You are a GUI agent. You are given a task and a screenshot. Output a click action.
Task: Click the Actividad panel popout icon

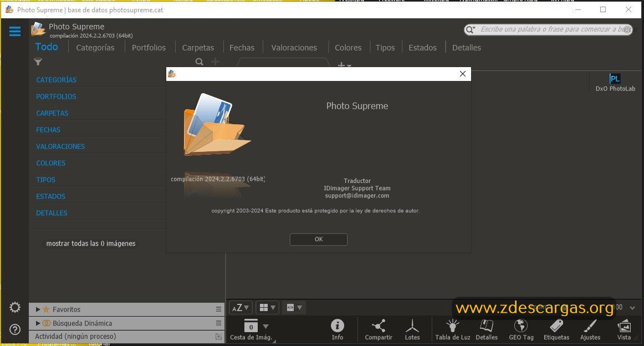click(x=218, y=337)
